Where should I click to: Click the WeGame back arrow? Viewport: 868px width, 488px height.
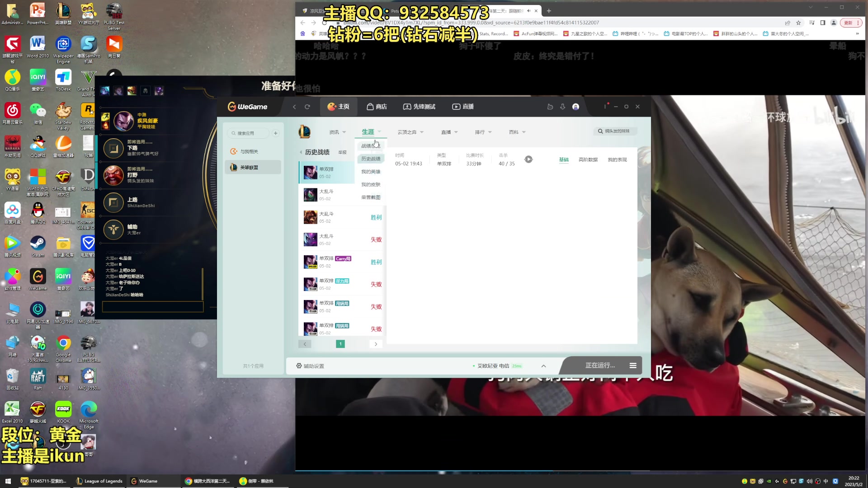coord(294,107)
